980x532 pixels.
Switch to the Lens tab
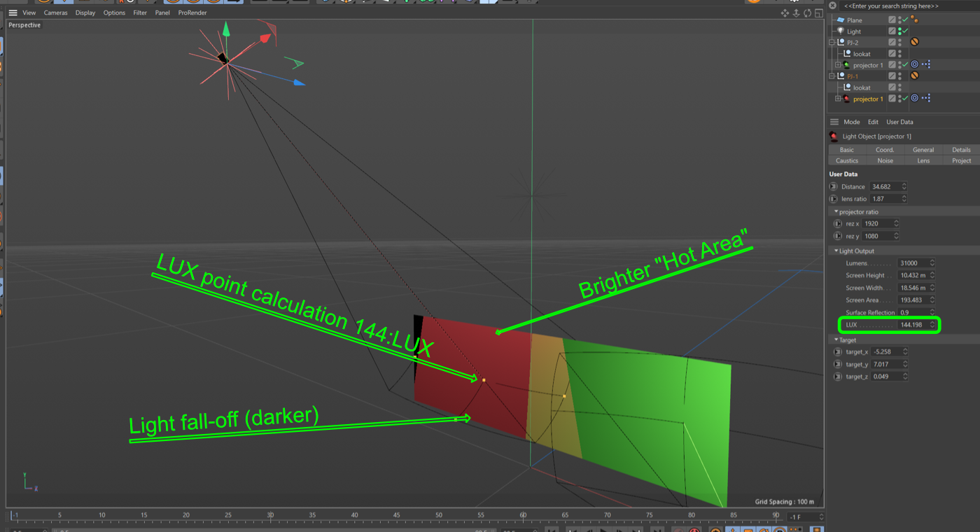(x=923, y=160)
